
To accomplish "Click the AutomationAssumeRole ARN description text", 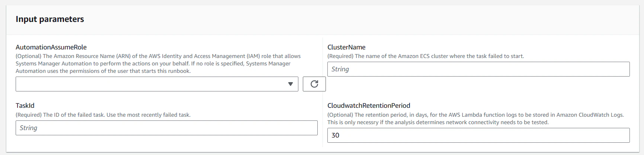I will point(158,64).
